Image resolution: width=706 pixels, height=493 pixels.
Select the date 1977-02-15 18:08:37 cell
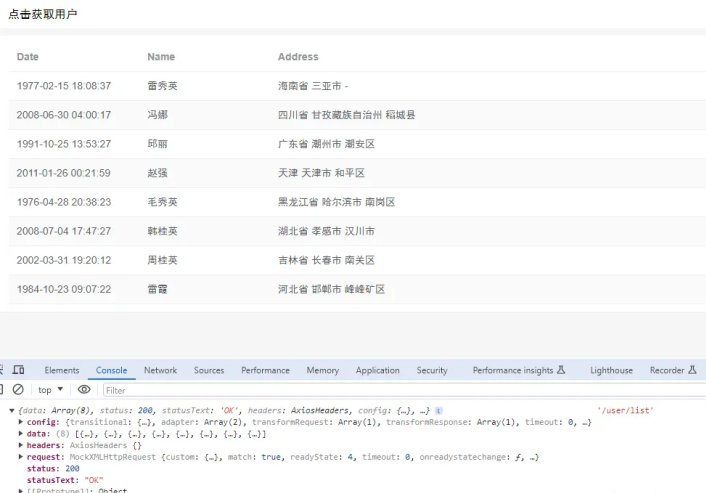[x=64, y=86]
